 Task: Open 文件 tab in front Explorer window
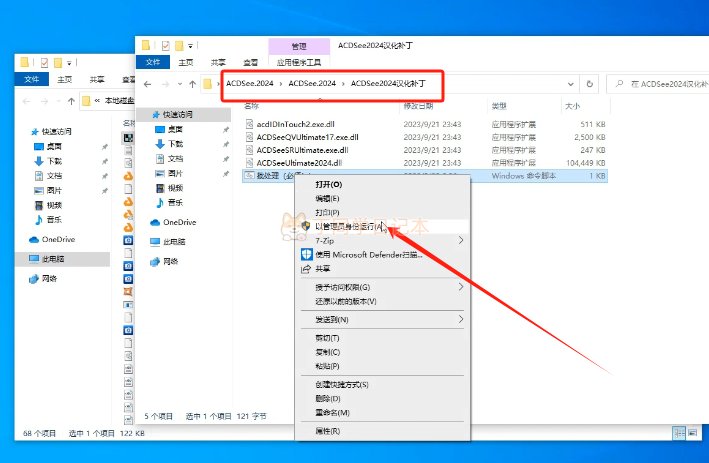tap(153, 62)
